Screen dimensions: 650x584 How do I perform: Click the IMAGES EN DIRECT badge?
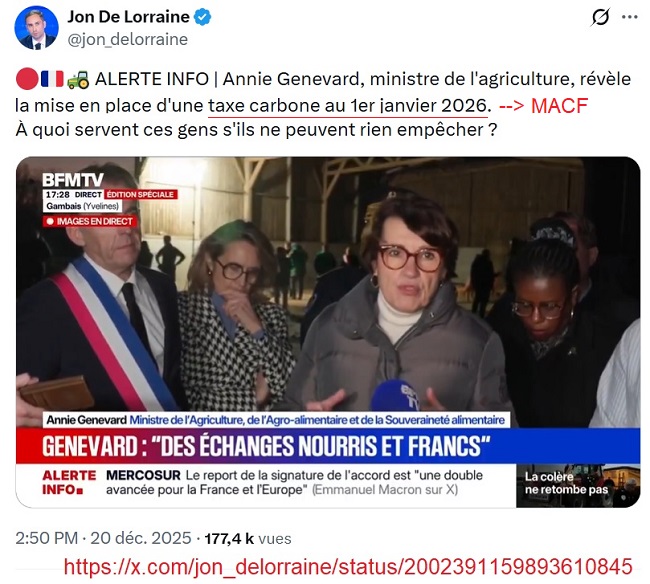90,221
